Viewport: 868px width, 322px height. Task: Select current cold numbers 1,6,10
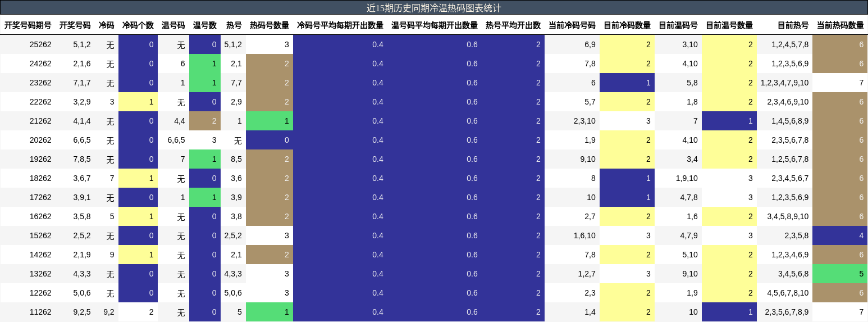coord(584,235)
